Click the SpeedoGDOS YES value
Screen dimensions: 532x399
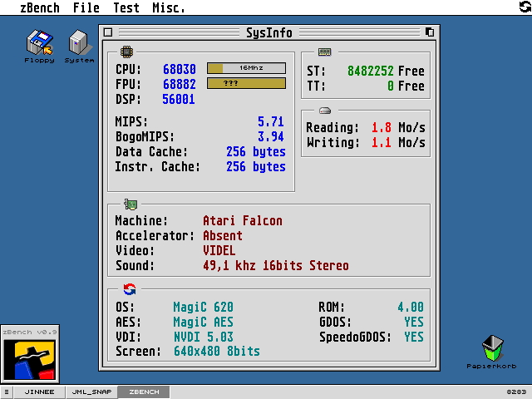[x=414, y=337]
